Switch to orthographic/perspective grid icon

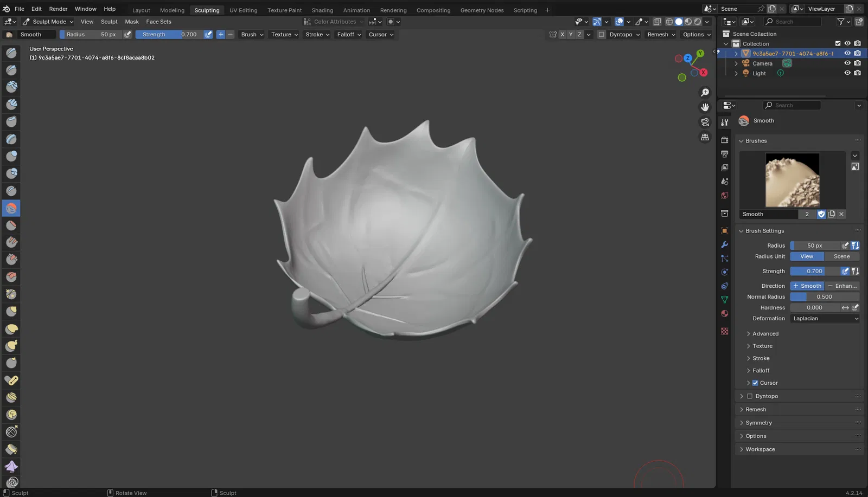[705, 137]
